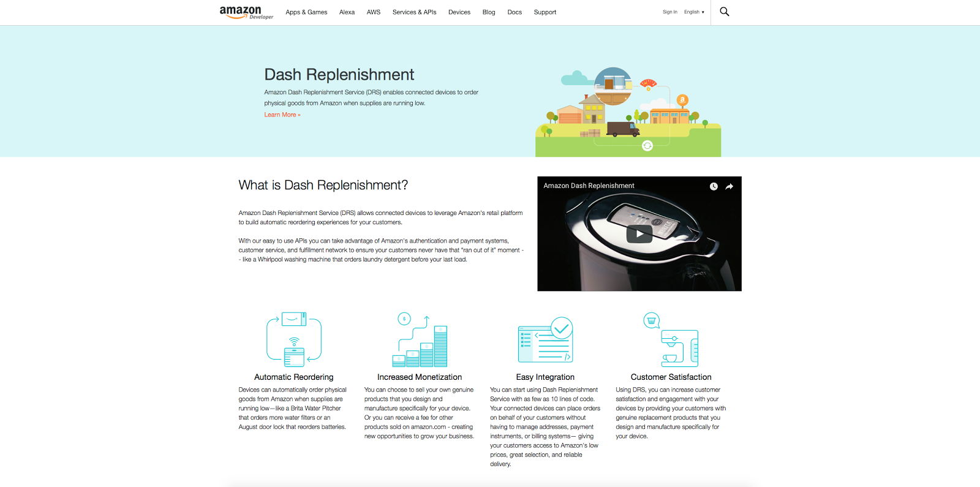
Task: Click the Increased Monetization icon
Action: (x=420, y=339)
